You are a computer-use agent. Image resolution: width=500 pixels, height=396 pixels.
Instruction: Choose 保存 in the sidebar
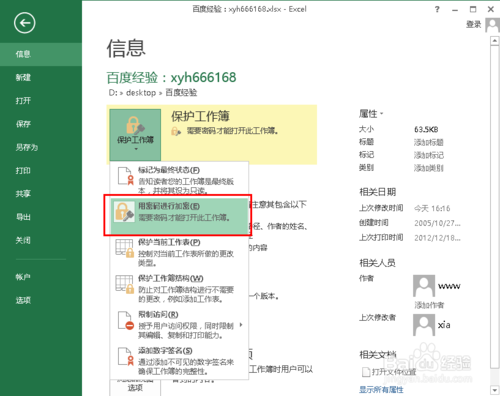coord(41,124)
